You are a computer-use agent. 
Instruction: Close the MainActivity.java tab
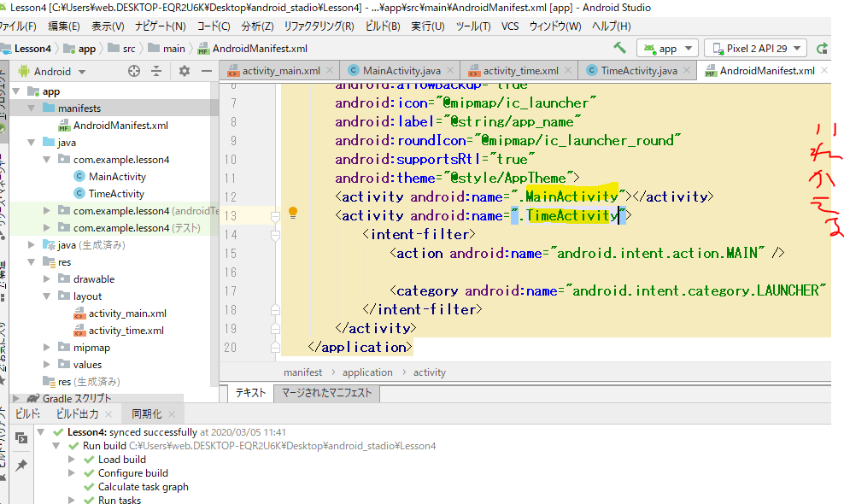450,71
